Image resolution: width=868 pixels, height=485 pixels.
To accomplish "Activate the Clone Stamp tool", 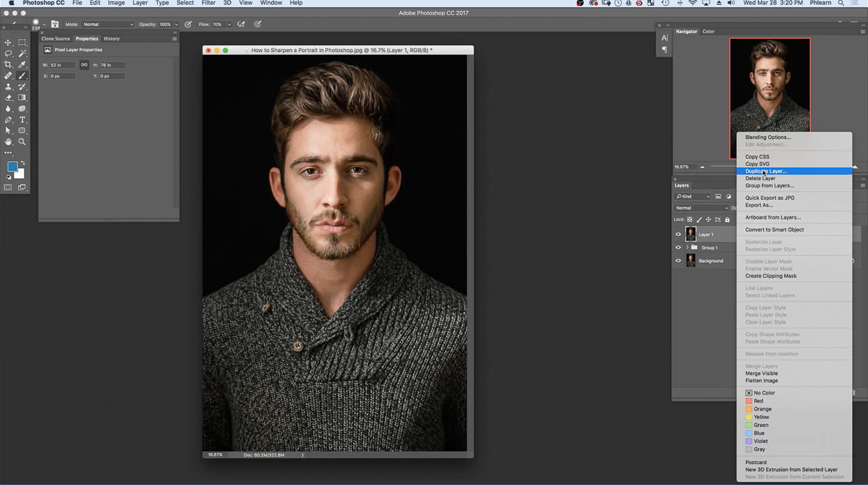I will pyautogui.click(x=9, y=86).
